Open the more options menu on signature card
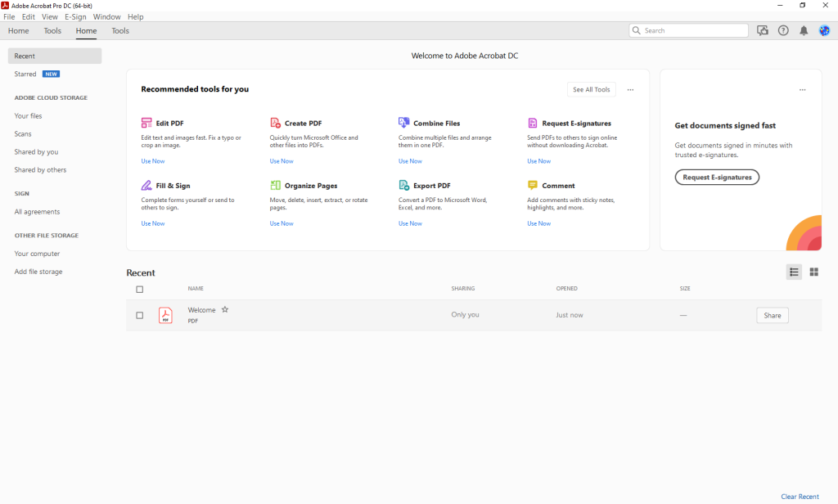The image size is (838, 504). point(802,90)
